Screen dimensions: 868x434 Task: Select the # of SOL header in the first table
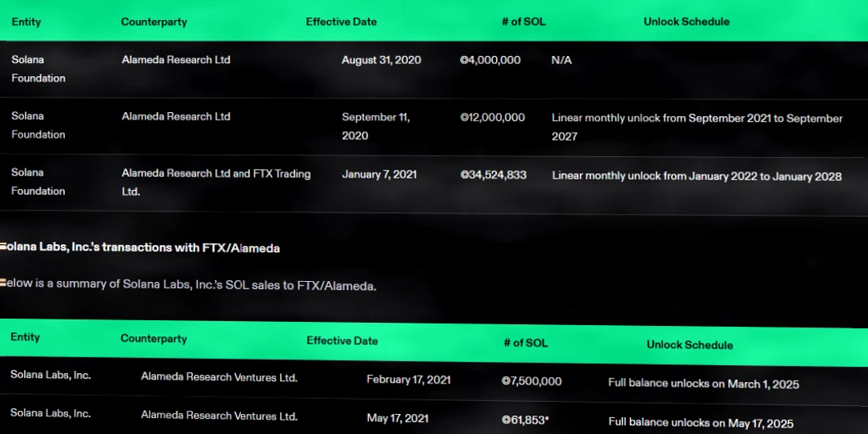pos(523,22)
